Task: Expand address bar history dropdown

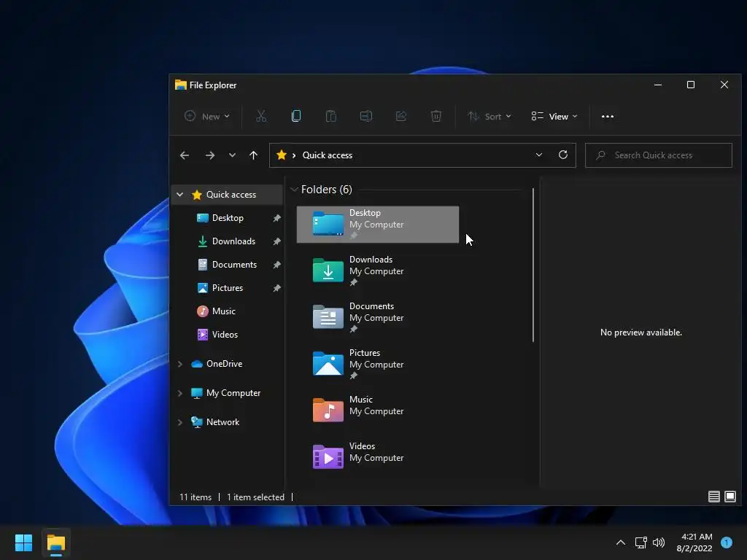Action: point(539,155)
